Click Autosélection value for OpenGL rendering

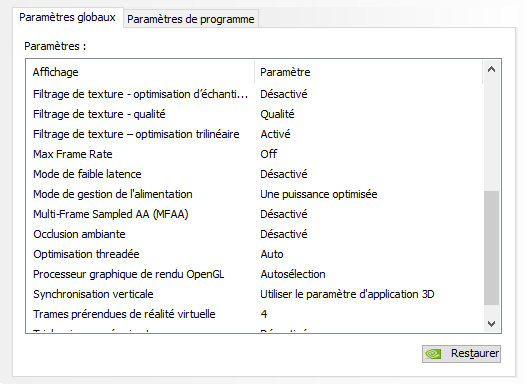coord(293,274)
